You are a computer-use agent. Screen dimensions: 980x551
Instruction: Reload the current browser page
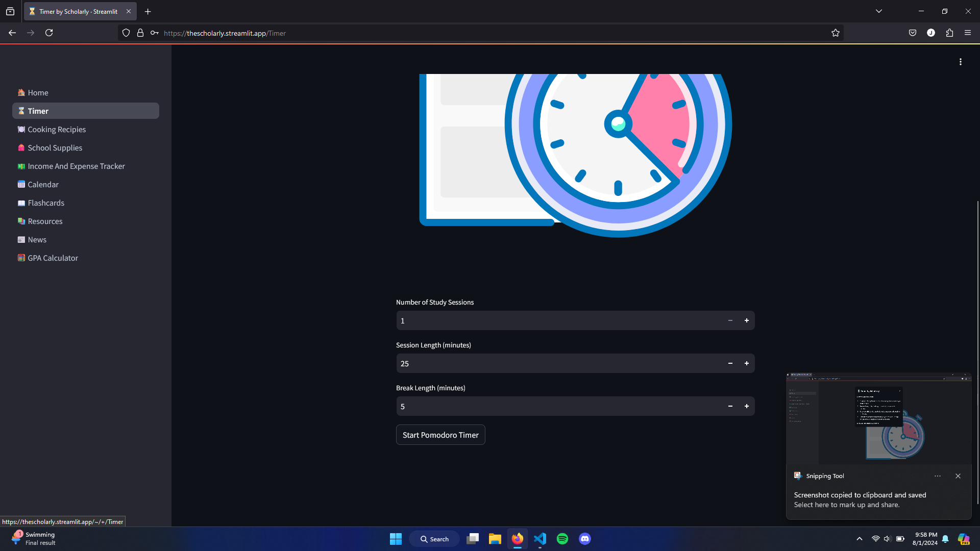point(49,33)
